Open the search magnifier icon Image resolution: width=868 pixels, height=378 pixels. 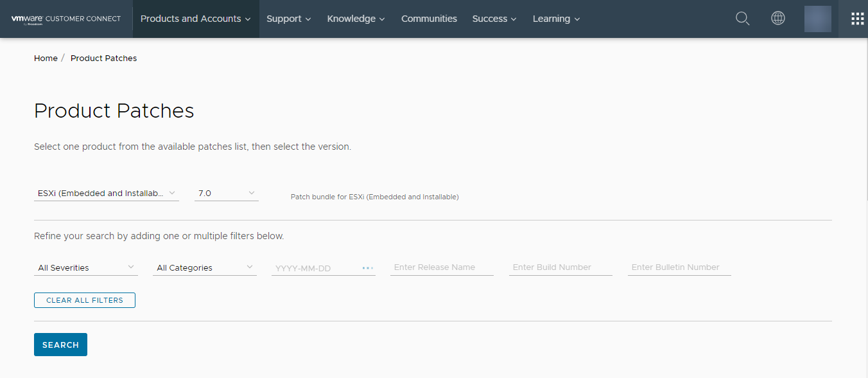point(742,19)
